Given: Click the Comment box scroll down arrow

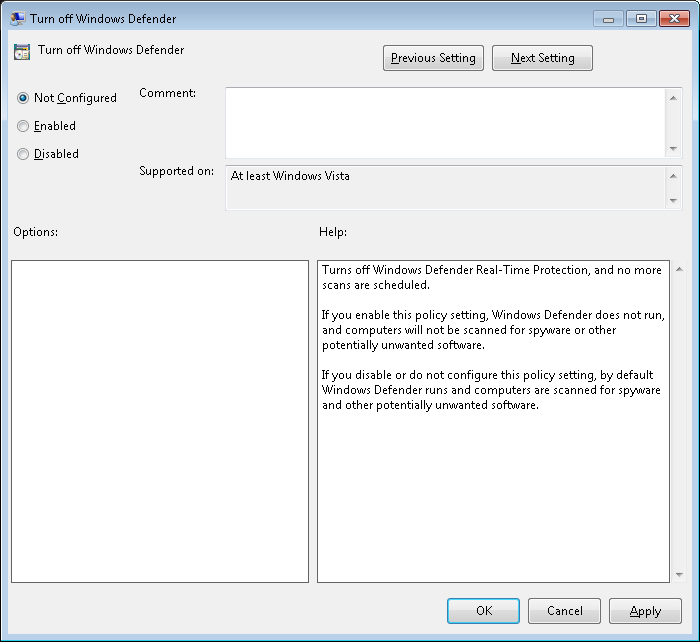Looking at the screenshot, I should click(x=673, y=149).
